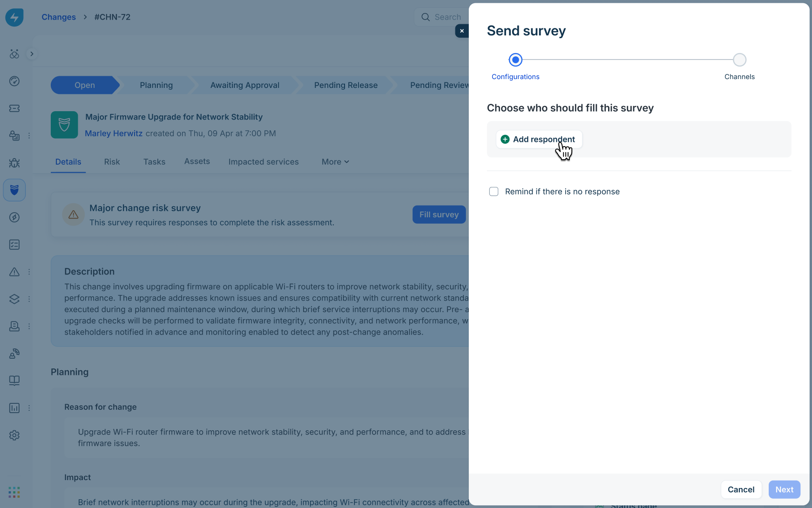Viewport: 812px width, 508px height.
Task: Switch to the Assets tab
Action: tap(197, 161)
